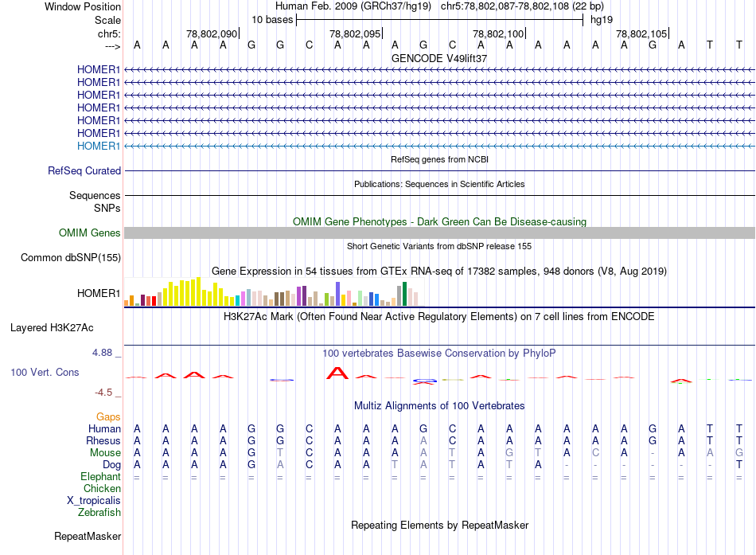Image resolution: width=756 pixels, height=555 pixels.
Task: Click the first HOMER1 gene label
Action: [99, 69]
